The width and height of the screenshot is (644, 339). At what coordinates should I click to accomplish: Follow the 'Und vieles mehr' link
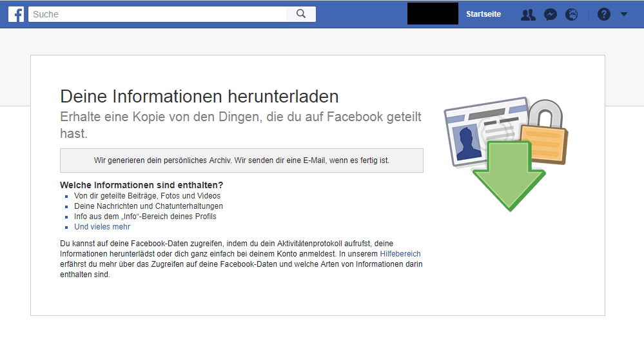pyautogui.click(x=102, y=227)
